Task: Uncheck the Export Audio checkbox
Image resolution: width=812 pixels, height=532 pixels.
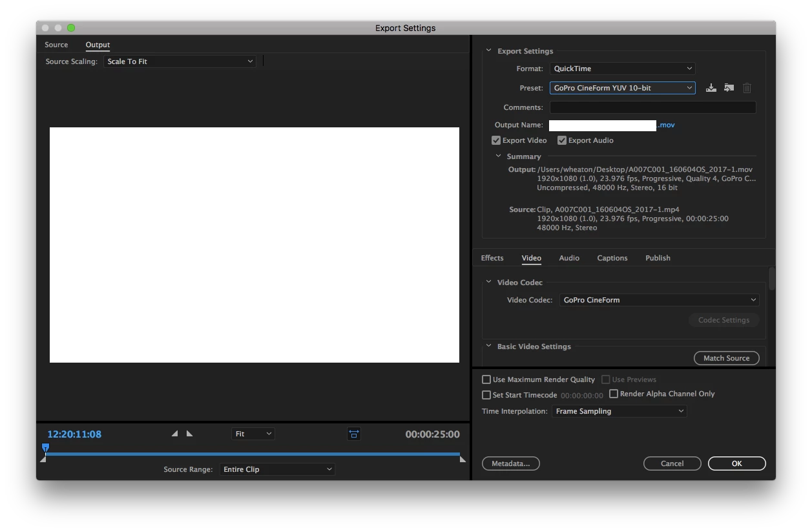Action: (562, 140)
